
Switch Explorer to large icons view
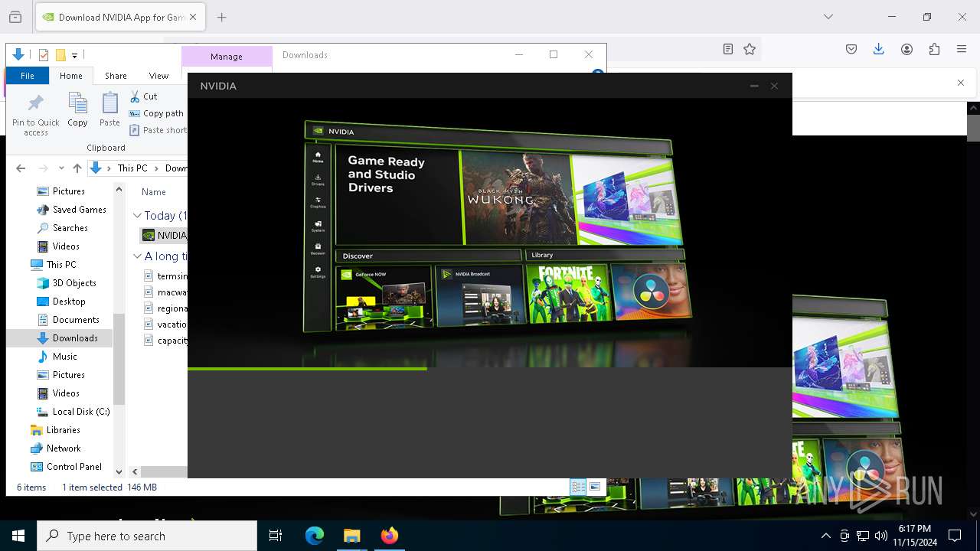tap(595, 487)
